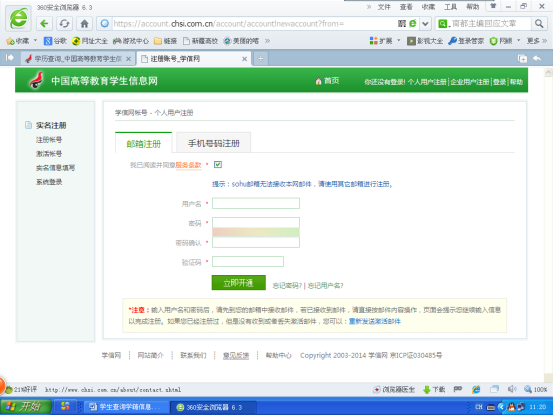Click the mute speaker icon in status bar
This screenshot has width=553, height=415.
coord(512,389)
